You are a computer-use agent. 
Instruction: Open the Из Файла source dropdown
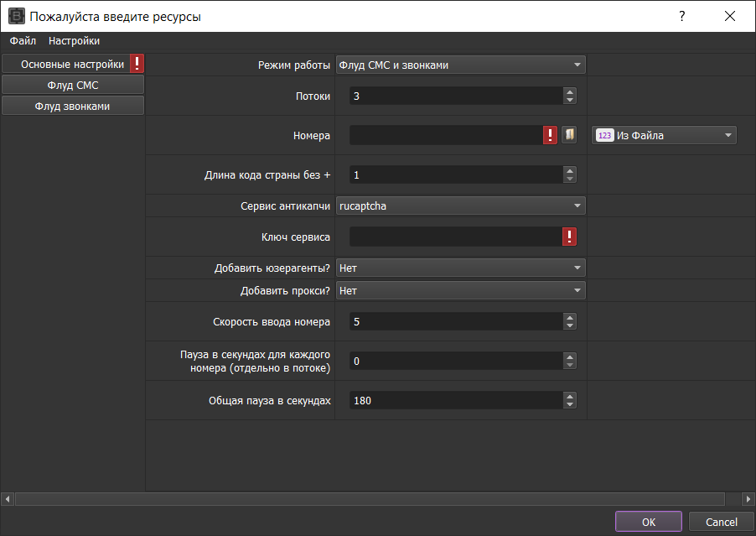(664, 135)
